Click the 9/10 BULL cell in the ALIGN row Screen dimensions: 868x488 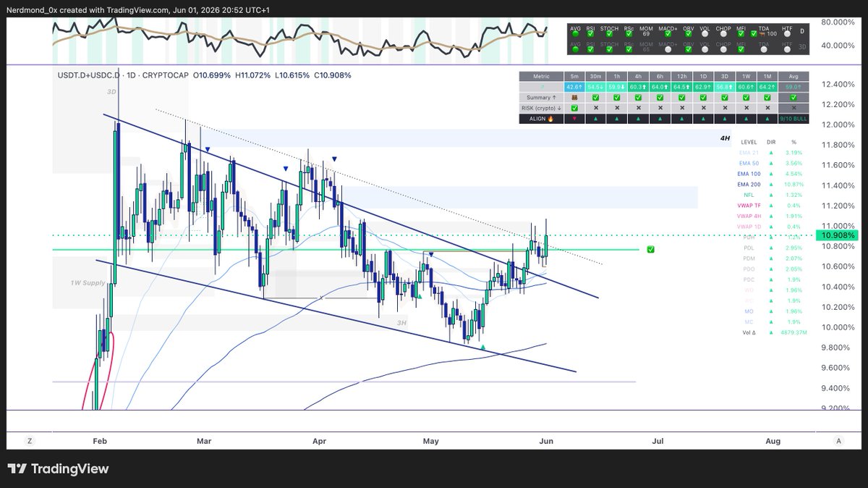tap(793, 119)
